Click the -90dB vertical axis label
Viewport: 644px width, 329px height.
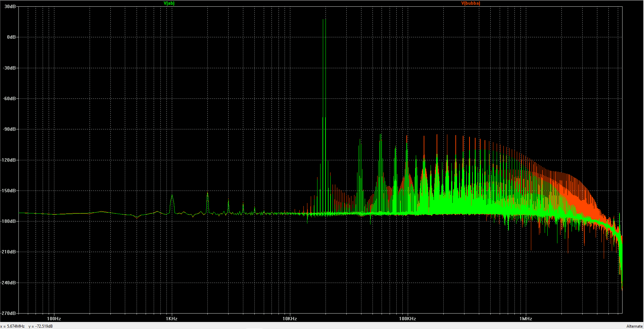(x=10, y=129)
